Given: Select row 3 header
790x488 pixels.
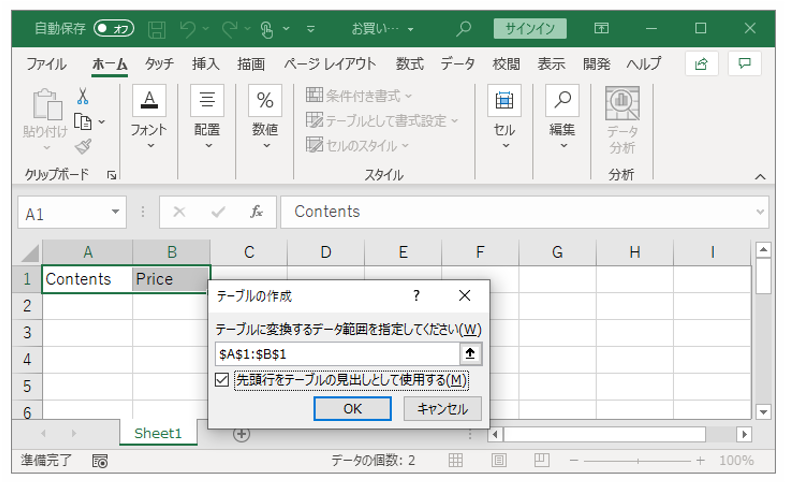Looking at the screenshot, I should tap(27, 333).
